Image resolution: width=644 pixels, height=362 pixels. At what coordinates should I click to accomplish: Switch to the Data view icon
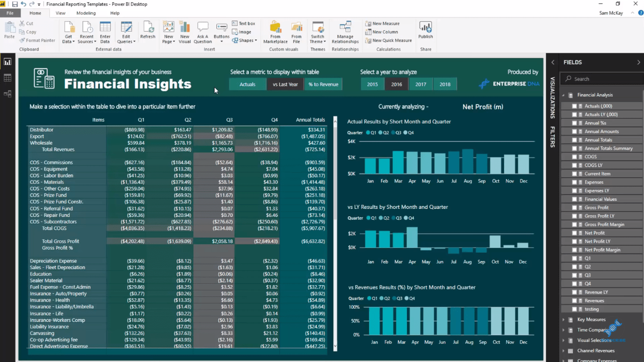(8, 78)
